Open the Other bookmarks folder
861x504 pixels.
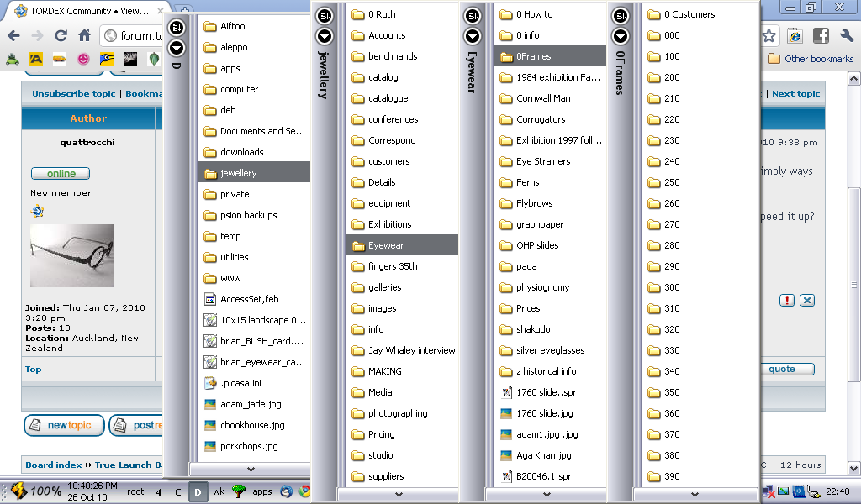(811, 59)
